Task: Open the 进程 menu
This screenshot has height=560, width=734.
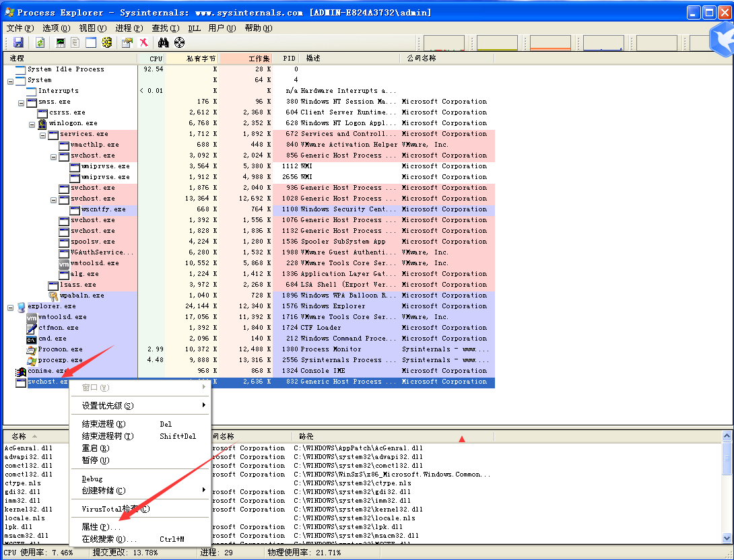Action: click(129, 28)
